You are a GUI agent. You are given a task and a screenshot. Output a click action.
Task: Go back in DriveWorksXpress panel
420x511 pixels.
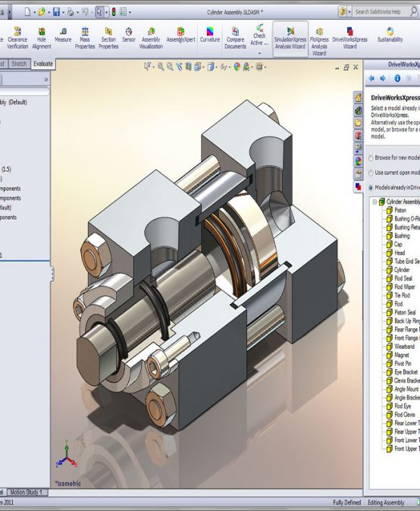pos(371,78)
